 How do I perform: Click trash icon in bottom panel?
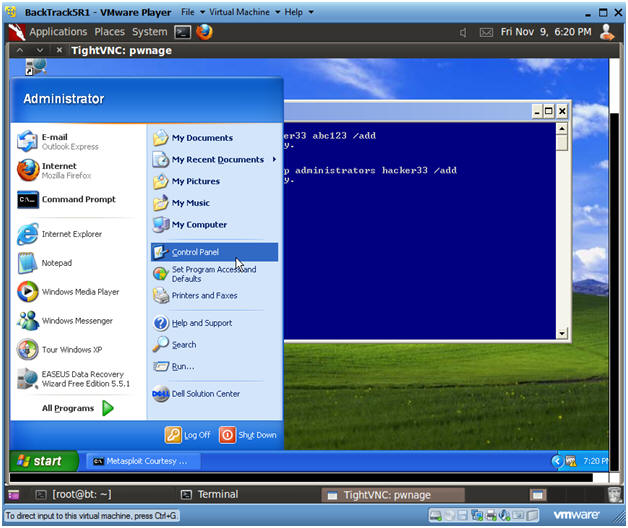click(615, 495)
